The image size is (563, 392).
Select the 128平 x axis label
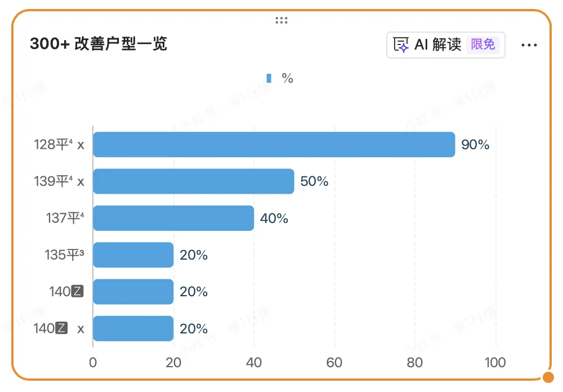(59, 145)
